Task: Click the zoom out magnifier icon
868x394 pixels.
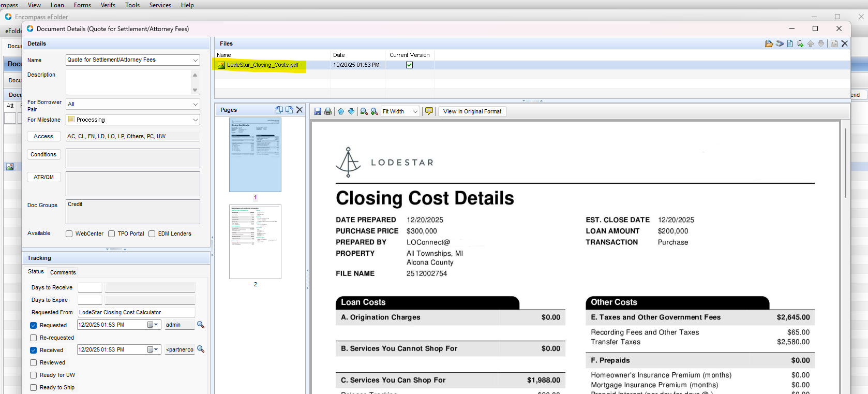Action: pos(364,111)
